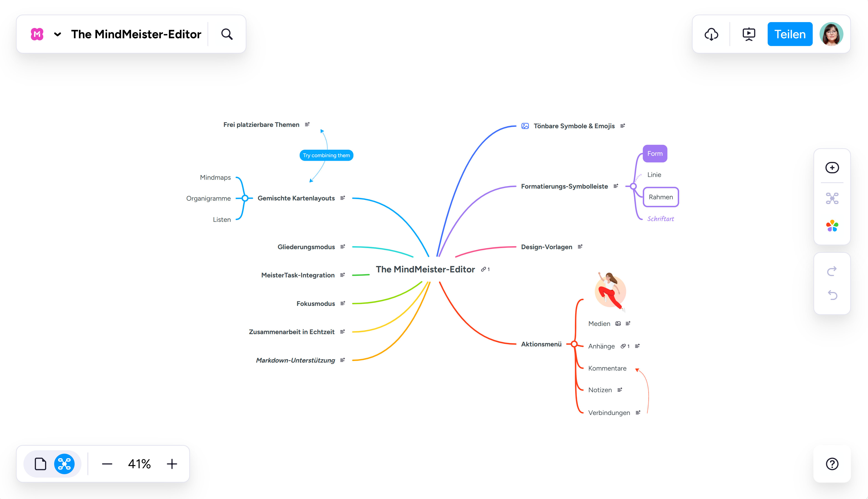
Task: Select the Formatierungs-Symbolleiste topic
Action: pos(564,187)
